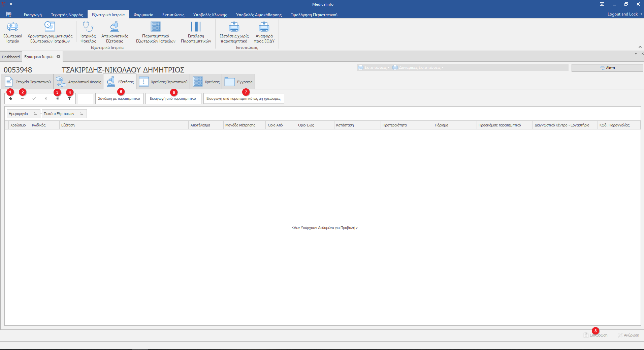This screenshot has width=644, height=350.
Task: Collapse the ribbon with the chevron arrow
Action: [640, 47]
